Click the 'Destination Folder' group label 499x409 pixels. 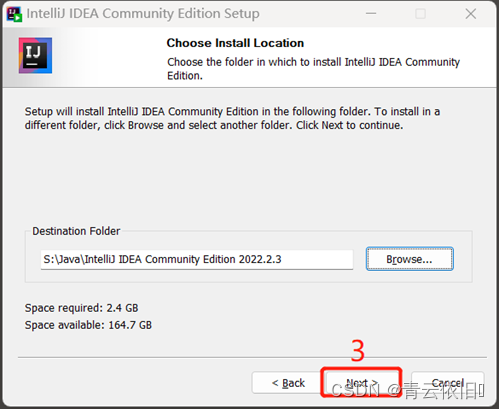[x=76, y=231]
